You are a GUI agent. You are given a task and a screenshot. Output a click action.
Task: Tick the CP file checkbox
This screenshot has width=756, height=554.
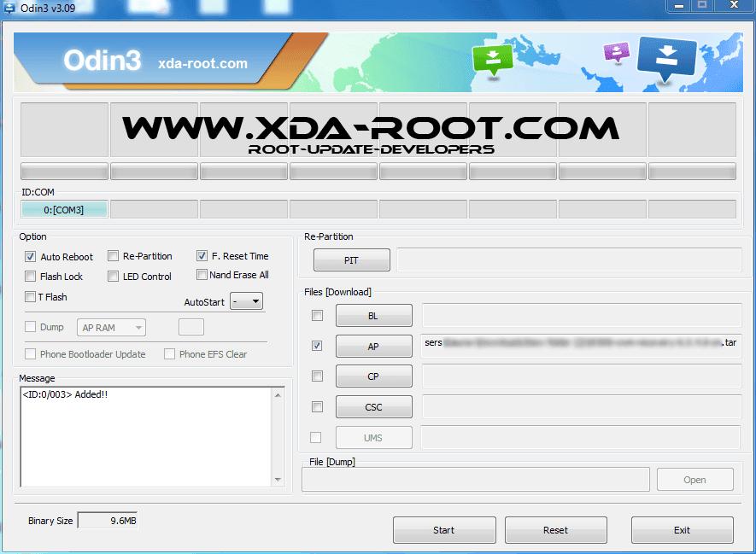pos(317,376)
